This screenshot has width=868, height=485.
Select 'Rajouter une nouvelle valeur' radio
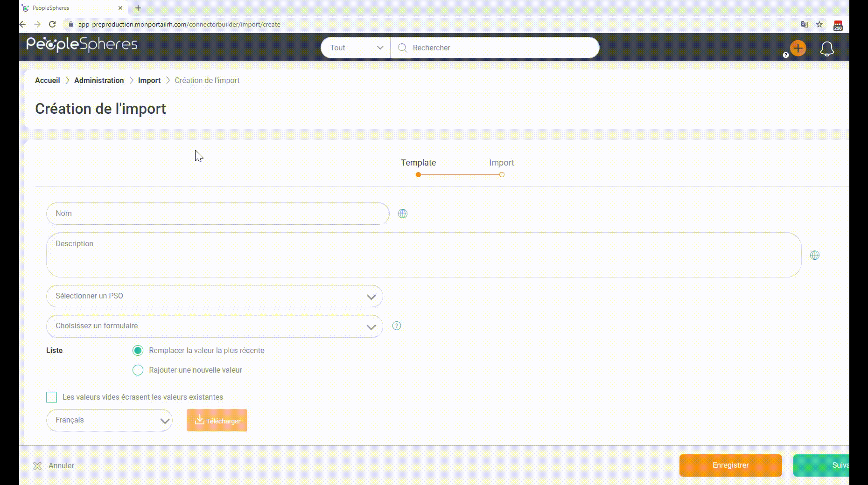click(138, 370)
